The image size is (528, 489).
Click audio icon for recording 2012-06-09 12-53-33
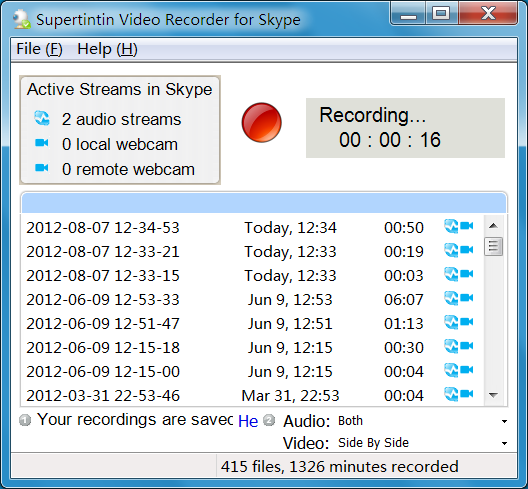pos(451,298)
